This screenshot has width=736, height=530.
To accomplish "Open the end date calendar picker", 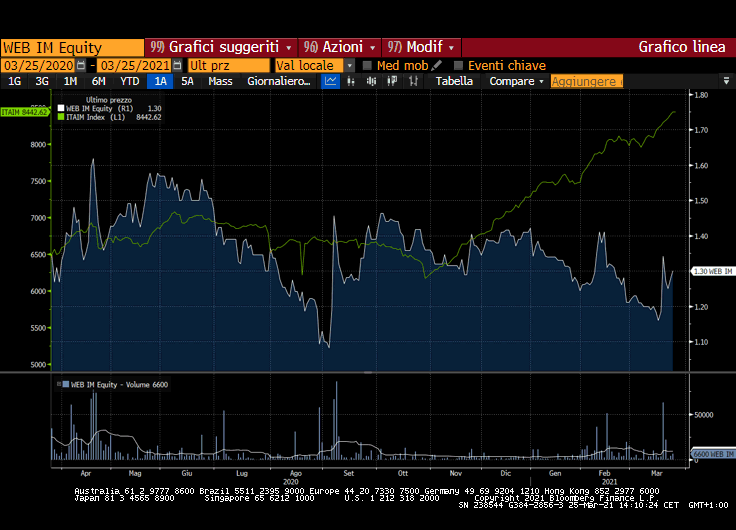I will (x=177, y=65).
